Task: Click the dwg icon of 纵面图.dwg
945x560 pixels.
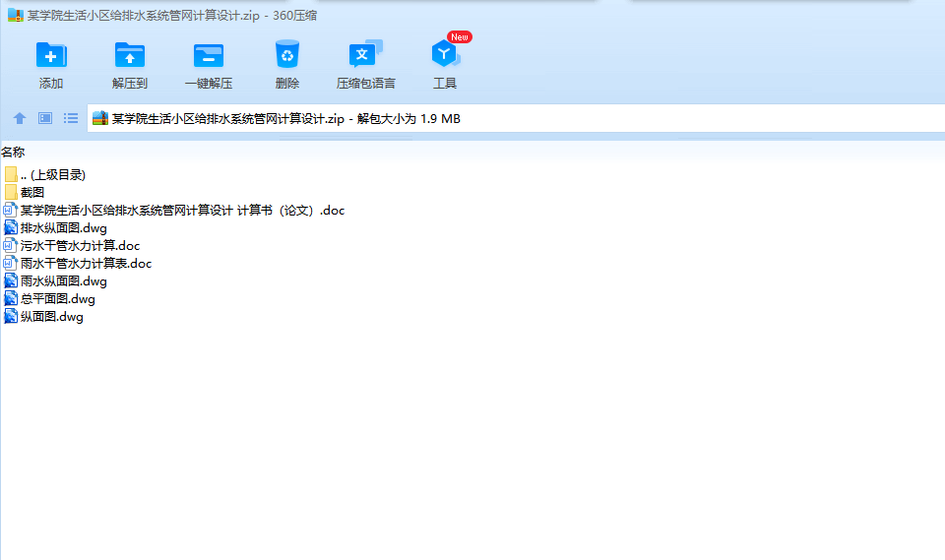Action: (x=10, y=317)
